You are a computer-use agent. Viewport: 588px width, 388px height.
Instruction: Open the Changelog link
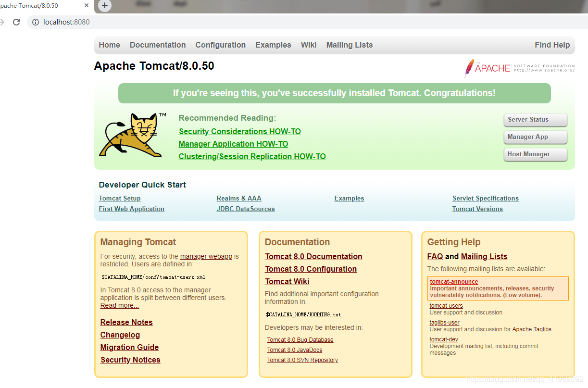tap(120, 335)
